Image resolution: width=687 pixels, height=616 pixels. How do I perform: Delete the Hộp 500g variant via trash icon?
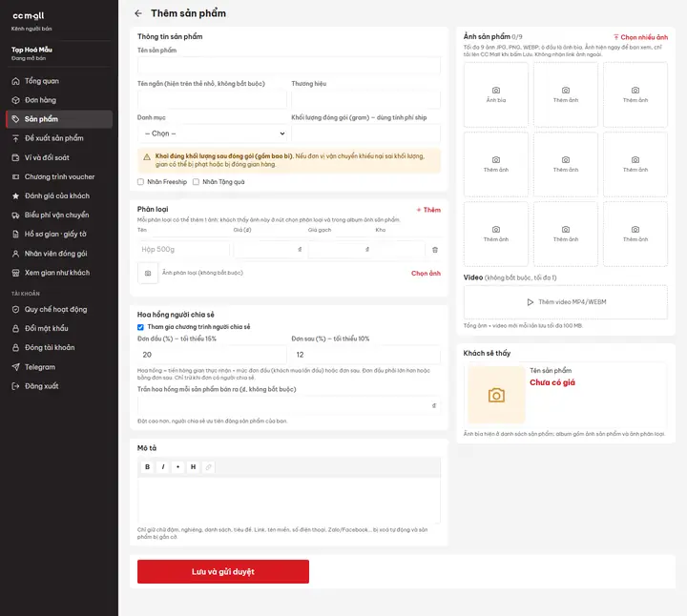click(x=435, y=250)
